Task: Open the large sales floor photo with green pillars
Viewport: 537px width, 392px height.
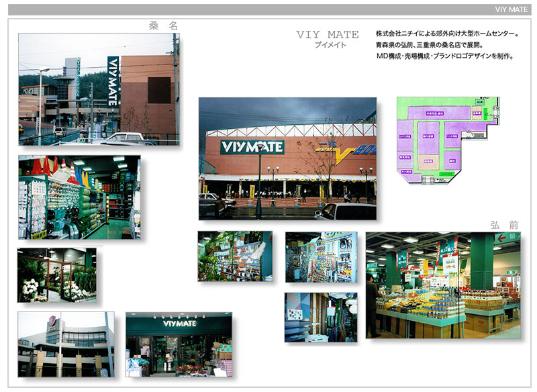Action: 443,285
